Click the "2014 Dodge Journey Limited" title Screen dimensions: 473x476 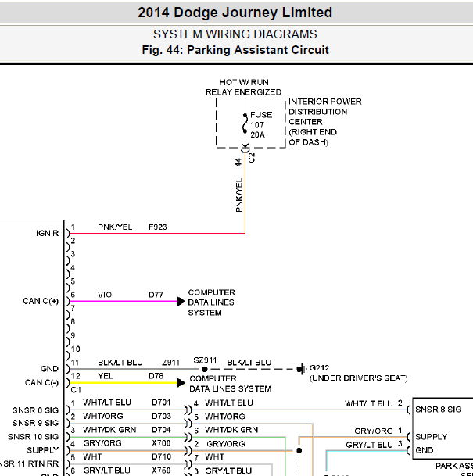tap(235, 13)
